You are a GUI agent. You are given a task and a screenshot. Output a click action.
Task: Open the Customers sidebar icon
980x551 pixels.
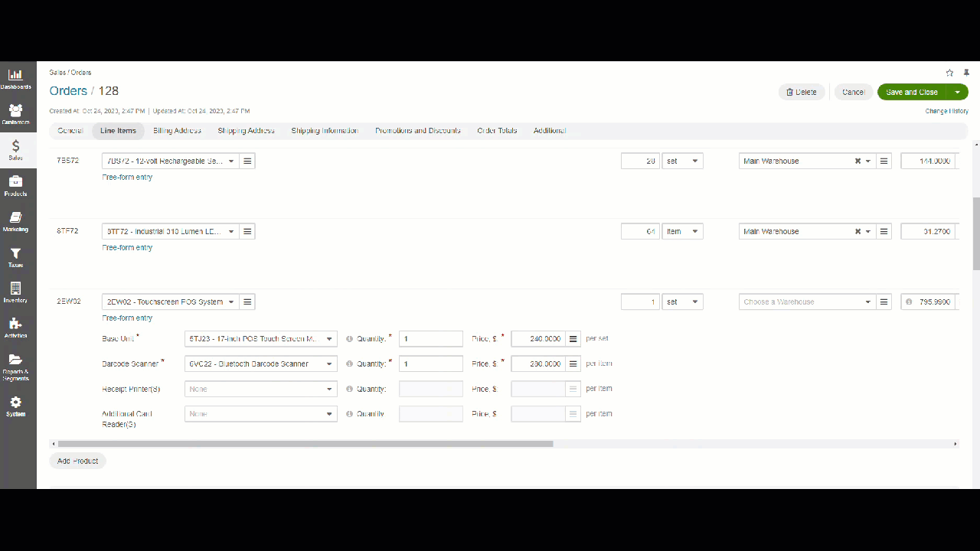15,115
